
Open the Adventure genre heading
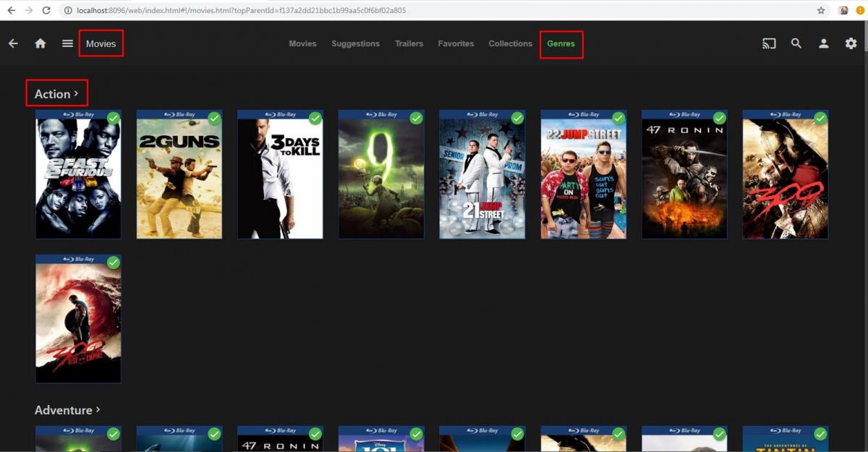[x=64, y=410]
